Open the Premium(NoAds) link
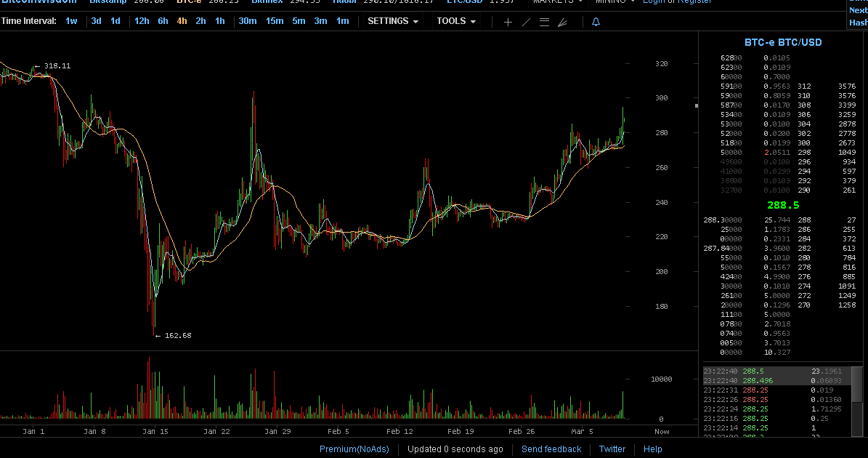The width and height of the screenshot is (868, 458). tap(354, 449)
